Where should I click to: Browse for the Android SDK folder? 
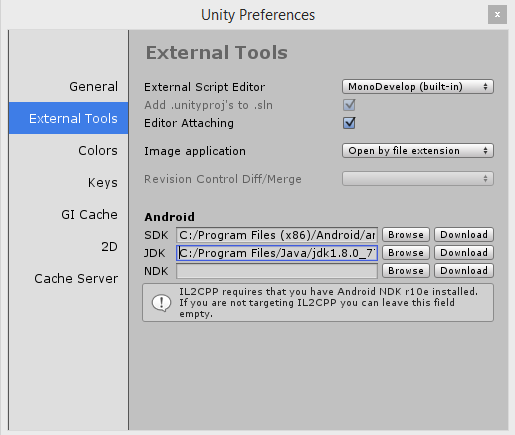pyautogui.click(x=406, y=235)
